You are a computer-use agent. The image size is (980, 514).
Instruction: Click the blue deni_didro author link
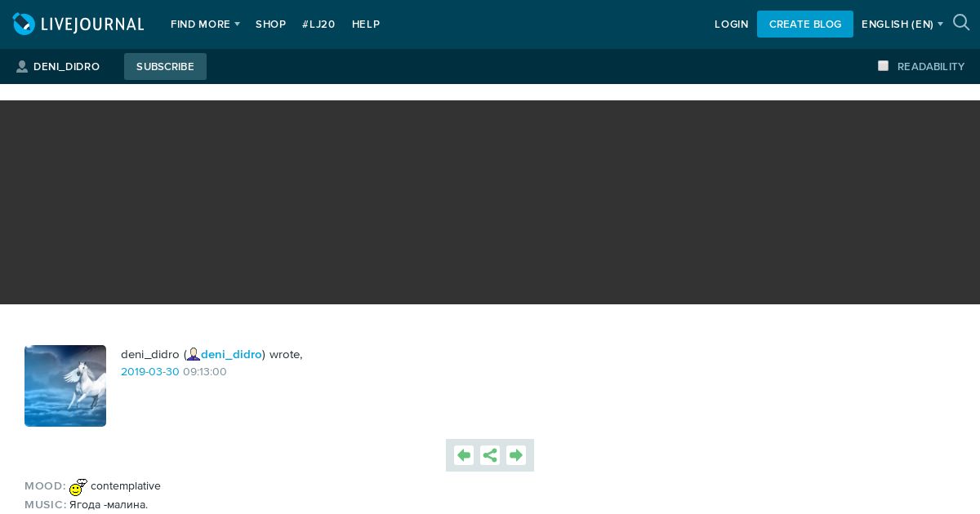tap(231, 354)
